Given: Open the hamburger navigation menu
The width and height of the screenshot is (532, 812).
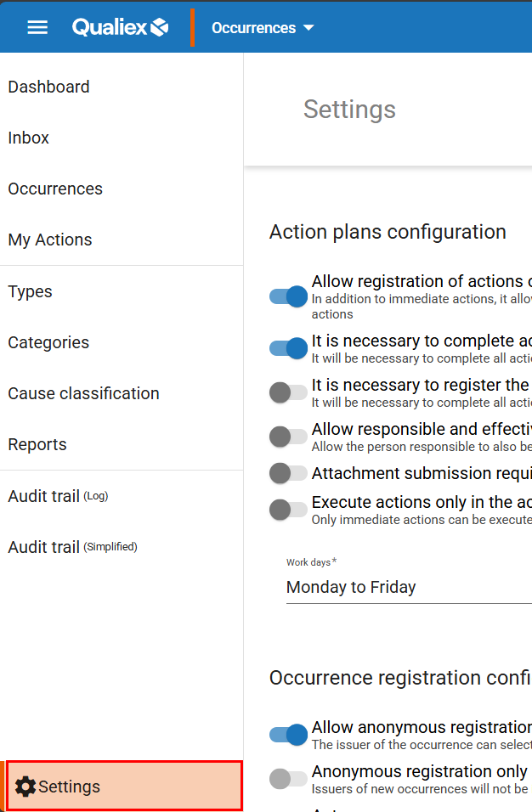Looking at the screenshot, I should pyautogui.click(x=37, y=27).
